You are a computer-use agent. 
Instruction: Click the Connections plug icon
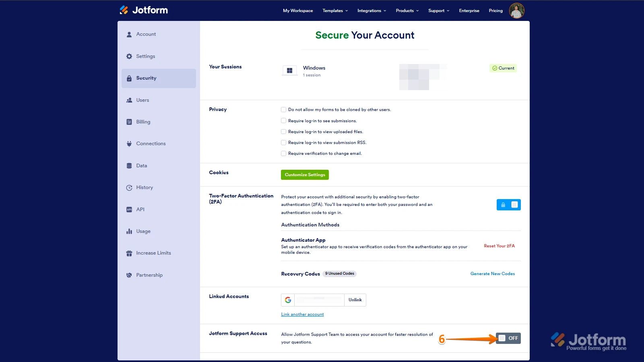[129, 144]
